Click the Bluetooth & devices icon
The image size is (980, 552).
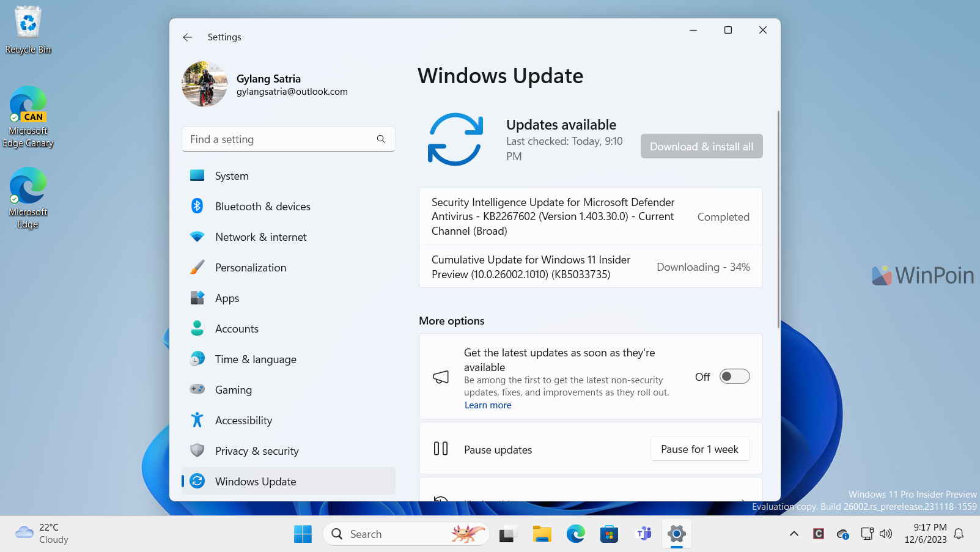197,206
